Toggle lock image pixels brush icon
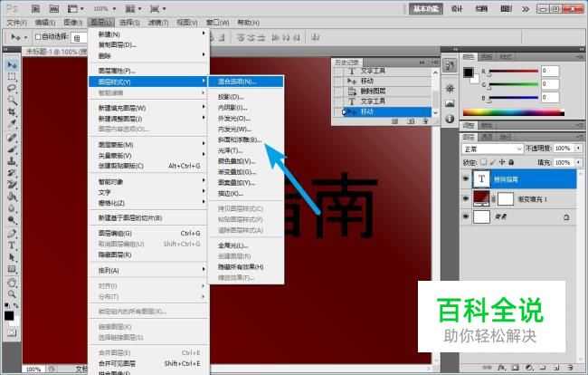The height and width of the screenshot is (375, 588). tap(493, 162)
